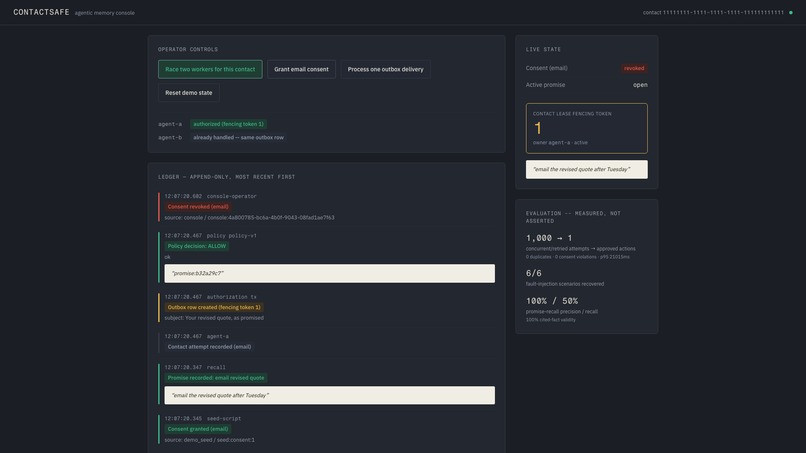
Task: Click 'fault-injection scenarios recovered' caption
Action: tap(565, 284)
